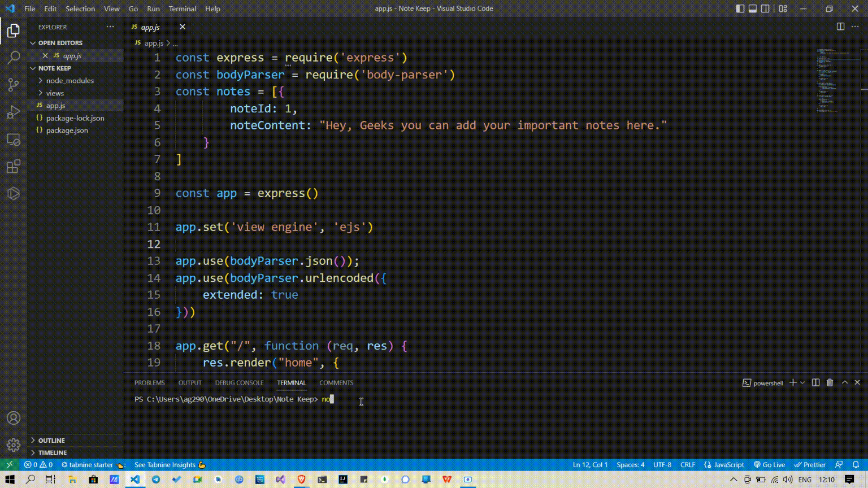
Task: Open the Extensions view
Action: [14, 167]
